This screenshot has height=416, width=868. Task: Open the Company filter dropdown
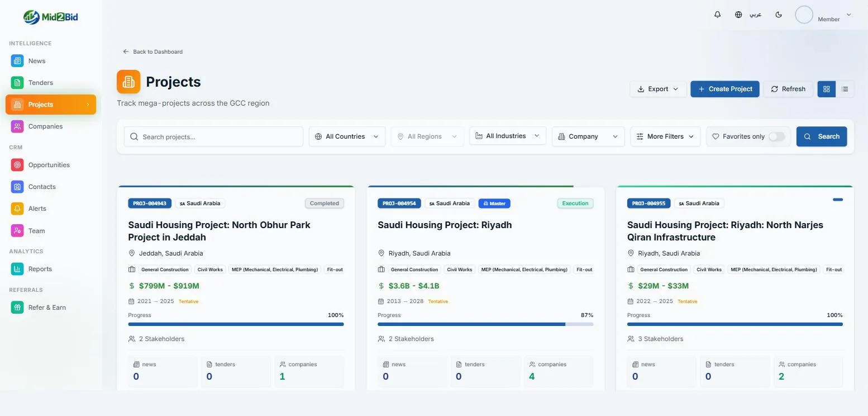pyautogui.click(x=588, y=136)
